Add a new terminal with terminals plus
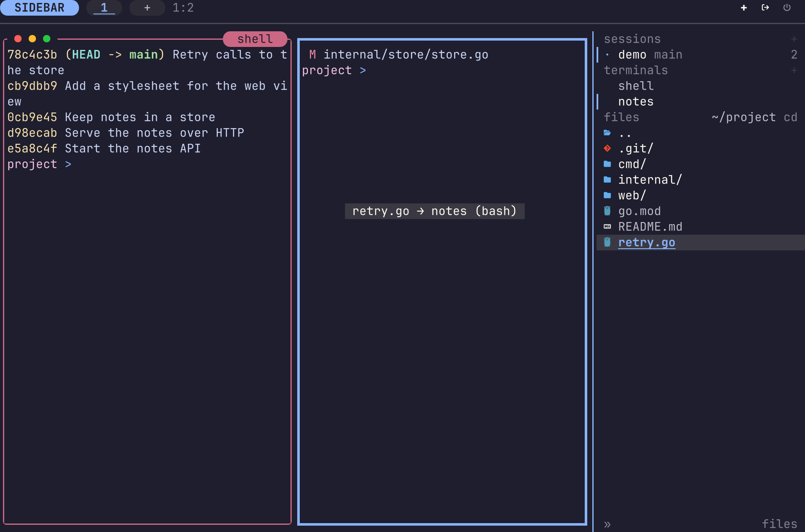 (794, 70)
